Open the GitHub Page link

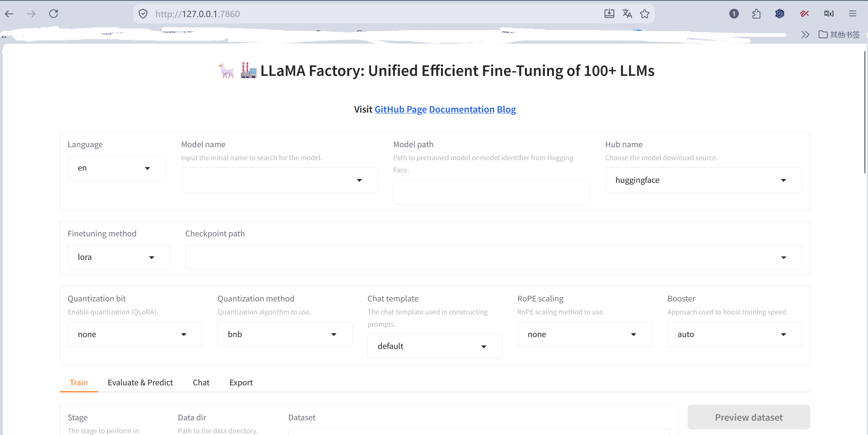(x=400, y=109)
